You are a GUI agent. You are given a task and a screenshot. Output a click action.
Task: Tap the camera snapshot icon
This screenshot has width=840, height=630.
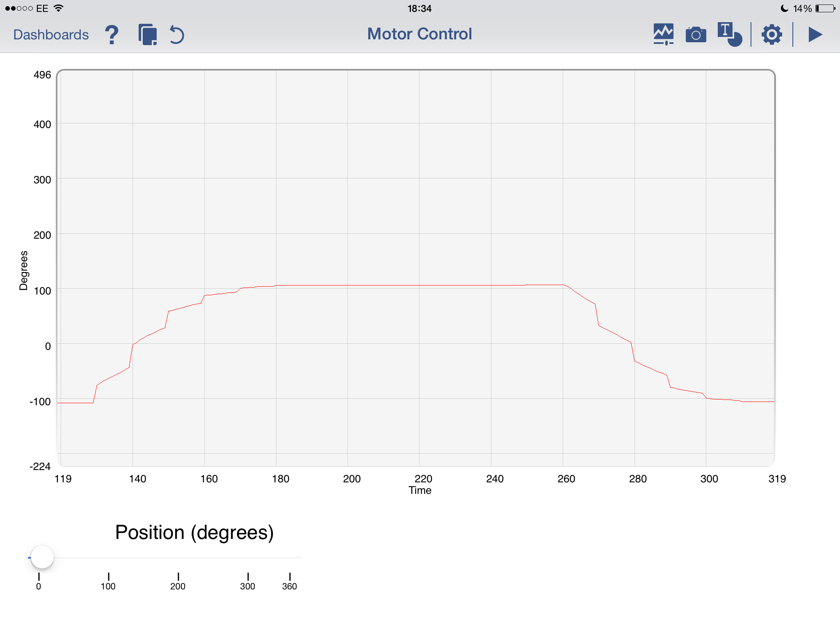pos(696,35)
